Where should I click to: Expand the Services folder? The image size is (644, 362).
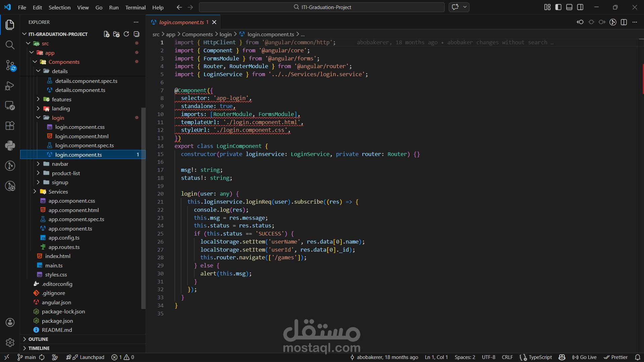point(35,192)
